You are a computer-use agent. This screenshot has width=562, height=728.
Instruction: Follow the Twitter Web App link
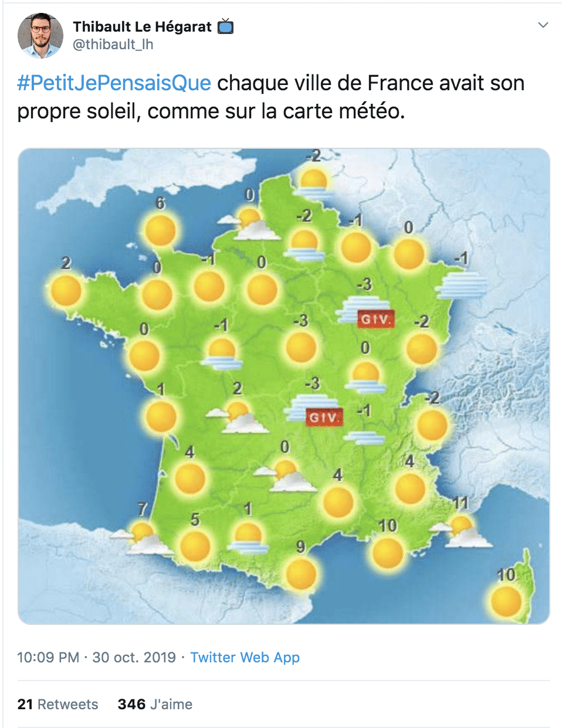click(245, 657)
